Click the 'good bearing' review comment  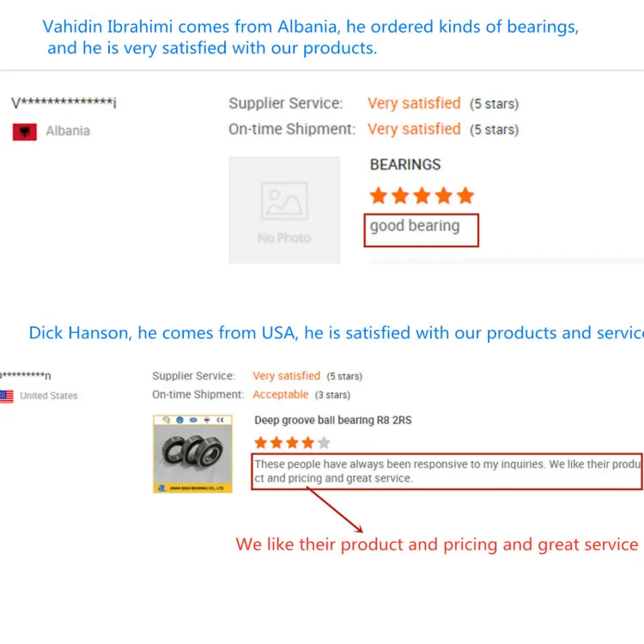point(415,227)
